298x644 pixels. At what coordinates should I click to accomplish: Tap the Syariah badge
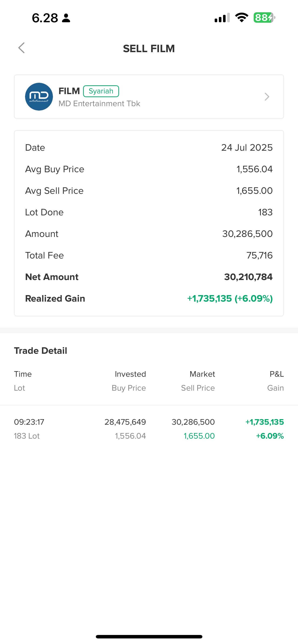point(101,91)
